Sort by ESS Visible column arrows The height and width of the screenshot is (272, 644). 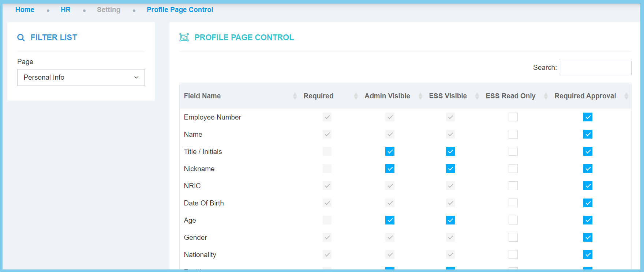pos(477,96)
